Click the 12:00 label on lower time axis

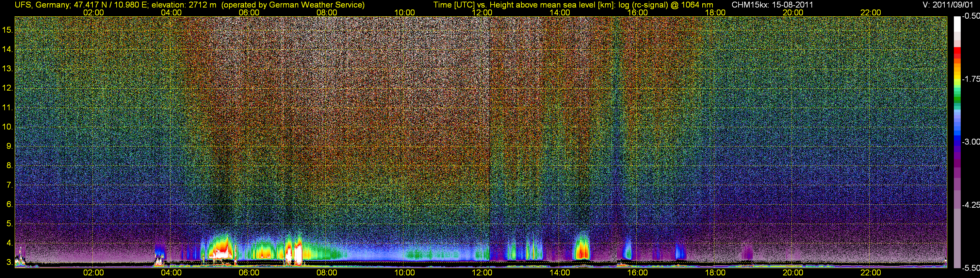pyautogui.click(x=482, y=273)
